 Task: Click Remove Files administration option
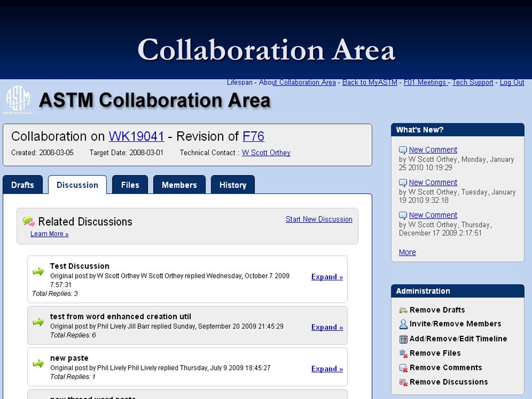[435, 353]
